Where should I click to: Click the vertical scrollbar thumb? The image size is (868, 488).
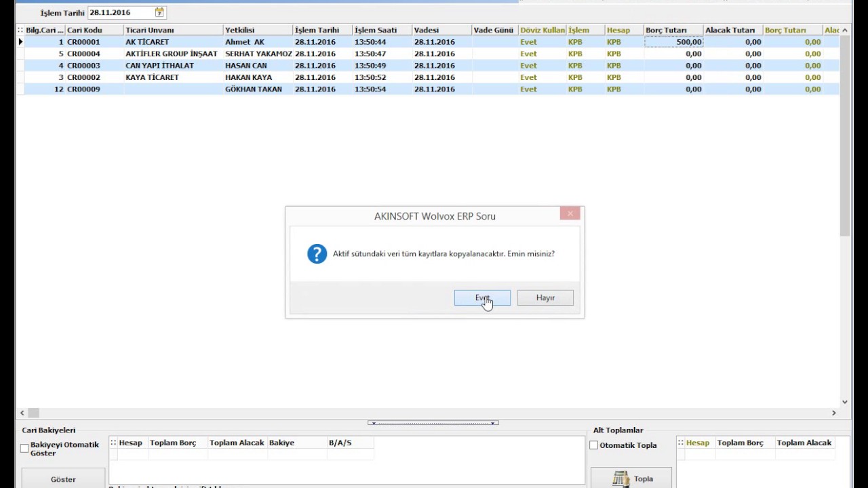pyautogui.click(x=845, y=136)
